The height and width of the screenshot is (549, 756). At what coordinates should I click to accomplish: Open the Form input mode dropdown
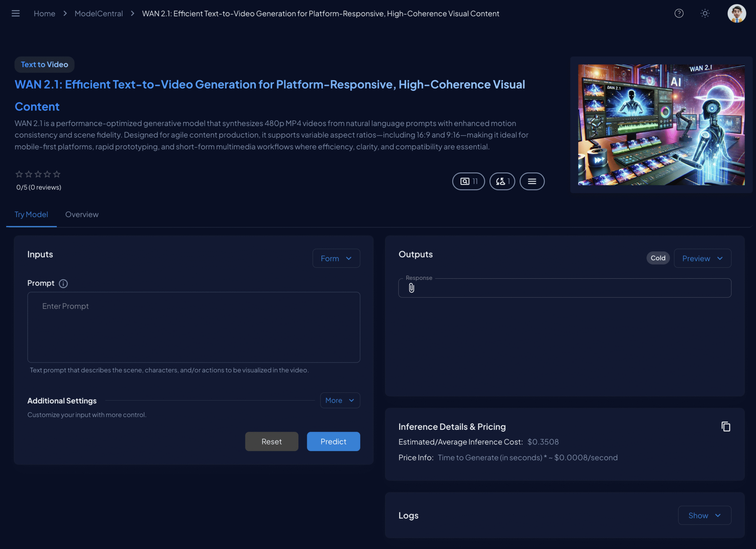336,258
